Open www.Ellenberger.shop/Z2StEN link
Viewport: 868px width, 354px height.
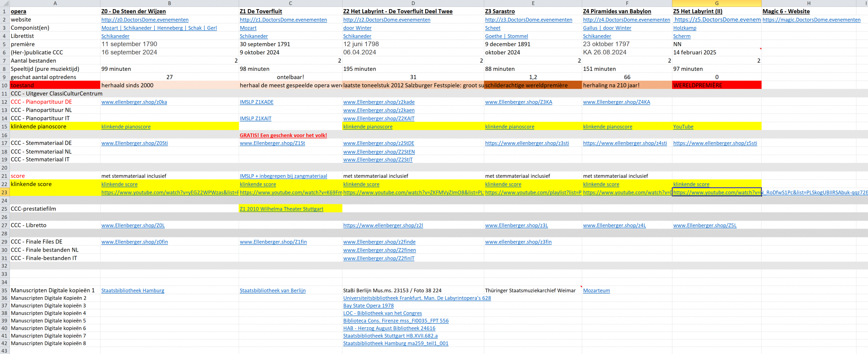tap(379, 152)
